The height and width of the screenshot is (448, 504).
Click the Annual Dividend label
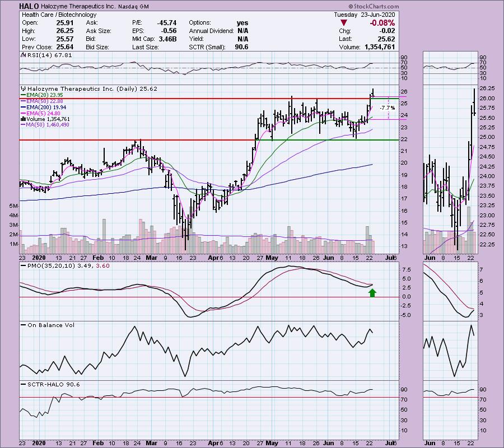tap(211, 31)
